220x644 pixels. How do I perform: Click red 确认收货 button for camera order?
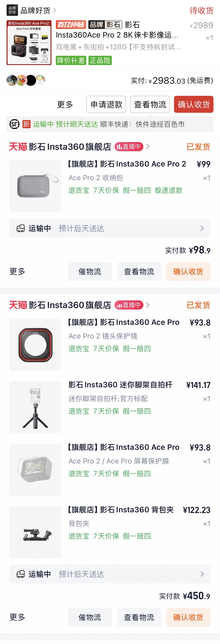[194, 104]
